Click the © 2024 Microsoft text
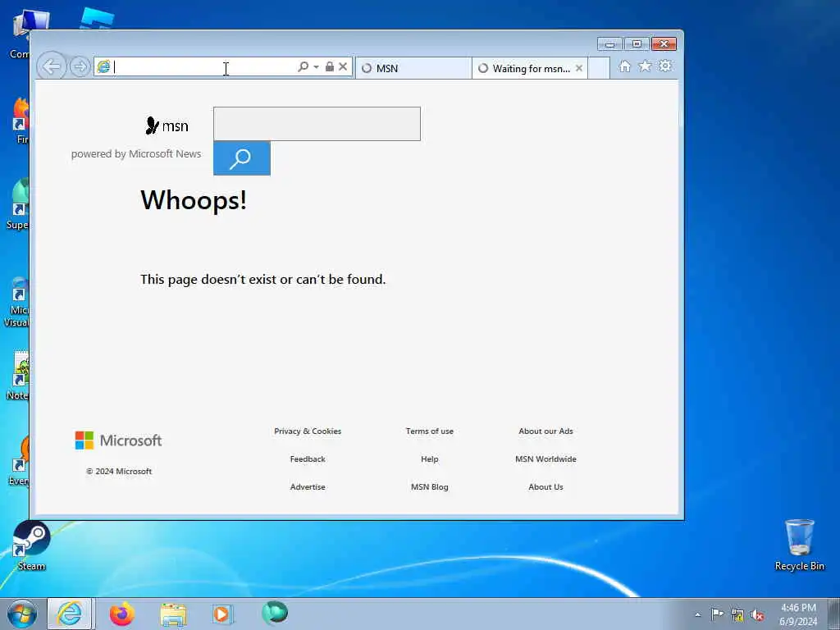The width and height of the screenshot is (840, 630). [119, 472]
